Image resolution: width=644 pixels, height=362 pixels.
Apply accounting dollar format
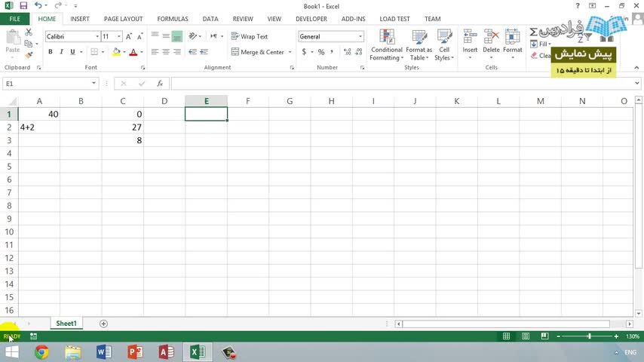(x=304, y=52)
